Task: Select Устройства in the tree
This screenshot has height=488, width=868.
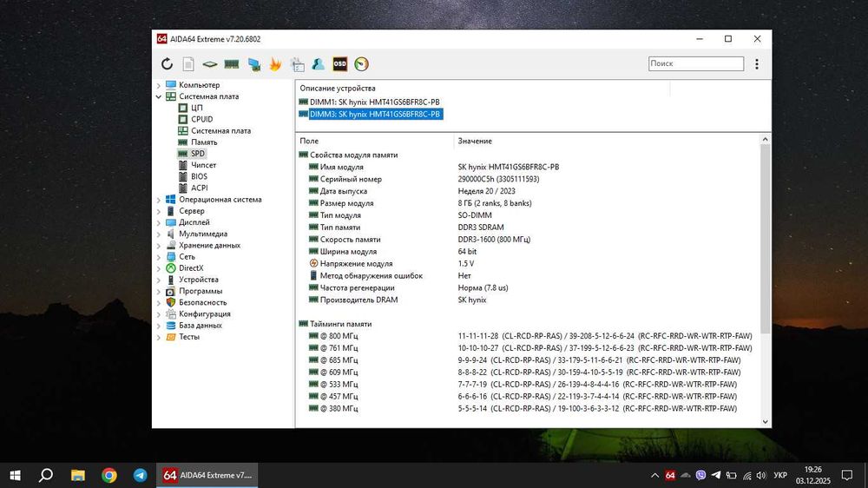Action: pyautogui.click(x=198, y=280)
